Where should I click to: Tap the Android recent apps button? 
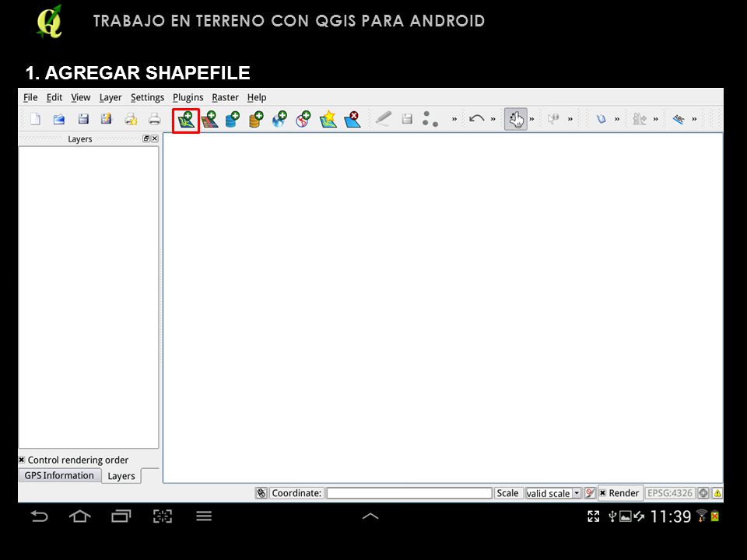coord(121,516)
